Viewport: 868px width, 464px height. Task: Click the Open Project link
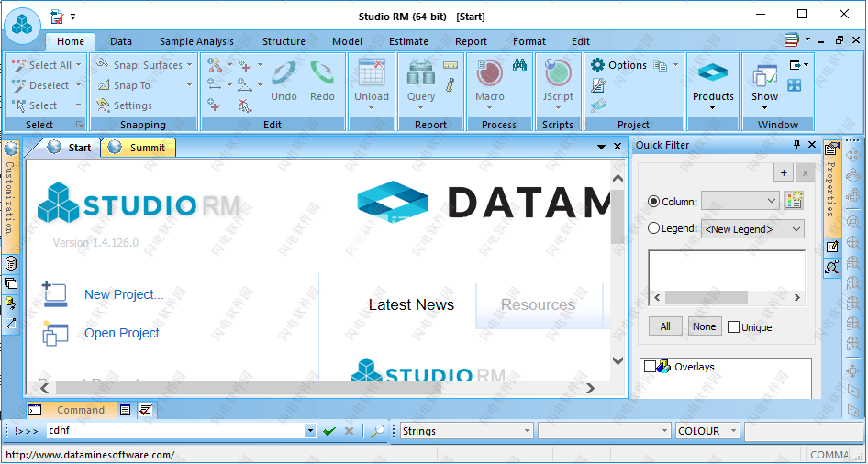127,333
